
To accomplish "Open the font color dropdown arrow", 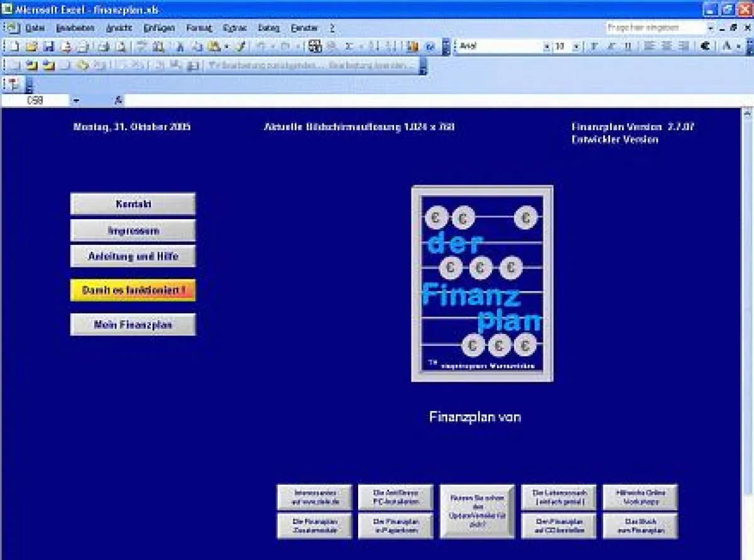I will pyautogui.click(x=739, y=46).
